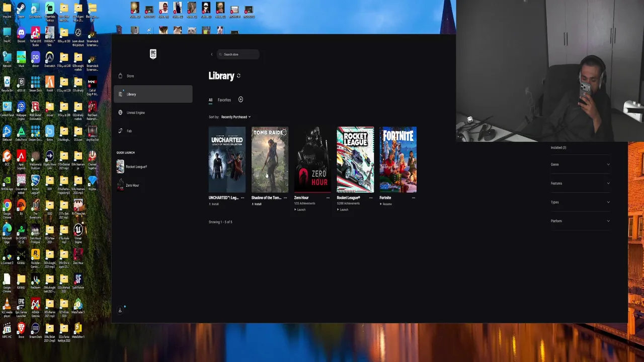Open options menu for Rocket League
Image resolution: width=644 pixels, height=362 pixels.
371,198
